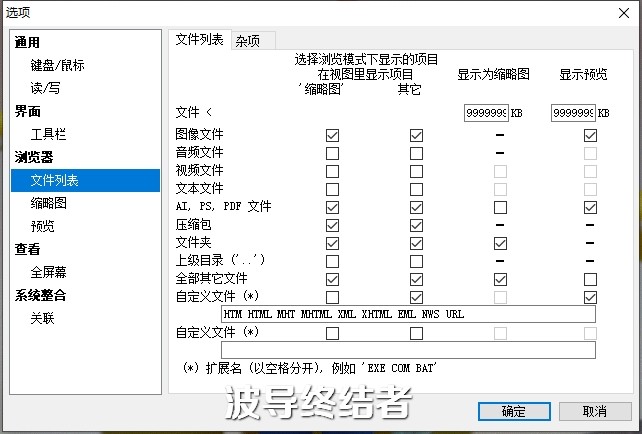642x434 pixels.
Task: Uncheck 压缩包 in the '缩略图' column
Action: click(x=332, y=226)
